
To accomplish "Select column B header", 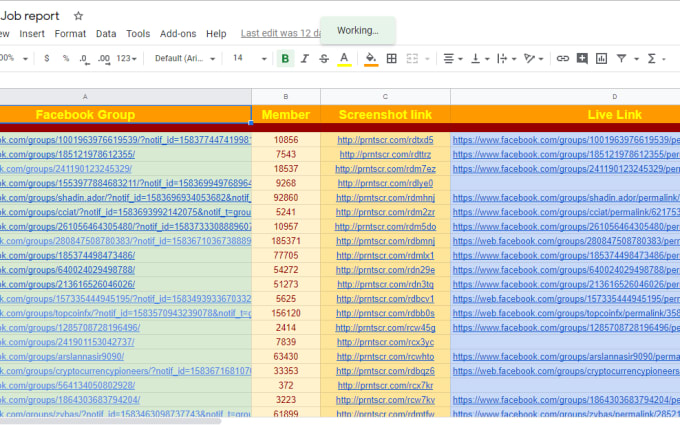I will click(x=286, y=97).
